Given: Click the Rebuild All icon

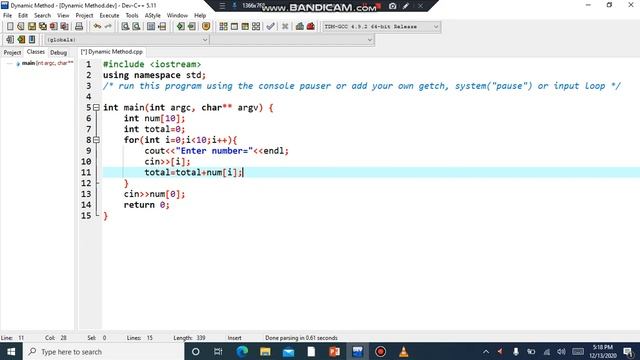Looking at the screenshot, I should point(256,27).
